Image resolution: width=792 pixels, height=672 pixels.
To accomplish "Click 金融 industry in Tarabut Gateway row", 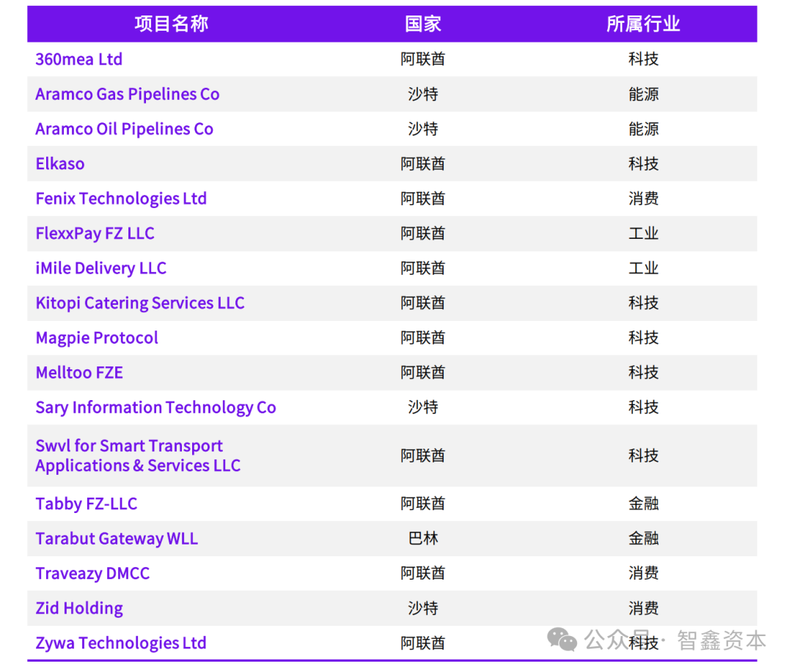I will pos(644,539).
